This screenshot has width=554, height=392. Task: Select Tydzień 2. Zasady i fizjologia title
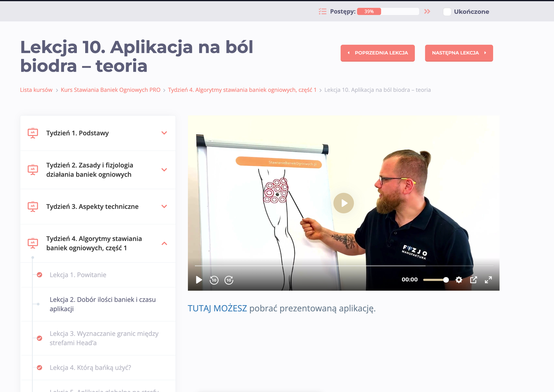pyautogui.click(x=90, y=170)
